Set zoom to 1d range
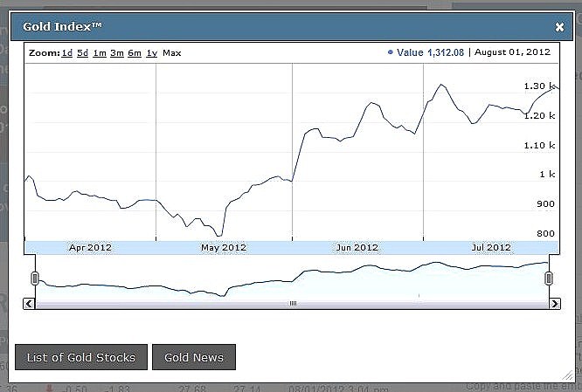The width and height of the screenshot is (582, 392). click(67, 53)
